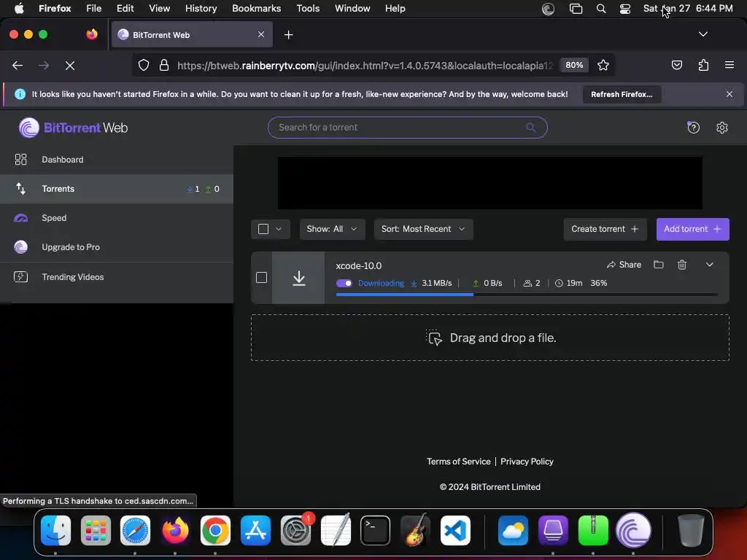Click the Drag and drop a file area
This screenshot has width=747, height=560.
point(489,338)
